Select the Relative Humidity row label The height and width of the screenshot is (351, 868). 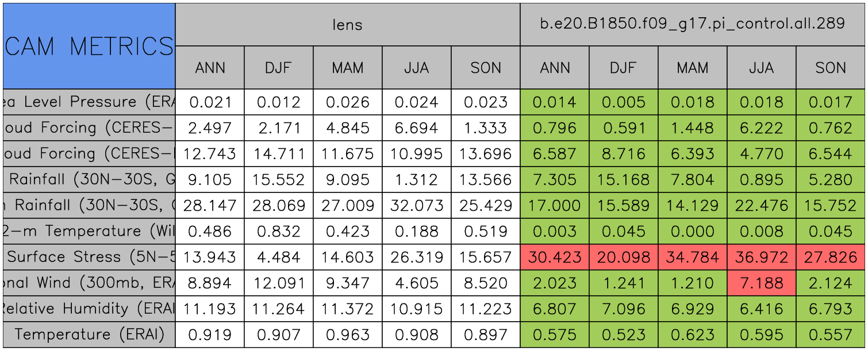pyautogui.click(x=89, y=308)
